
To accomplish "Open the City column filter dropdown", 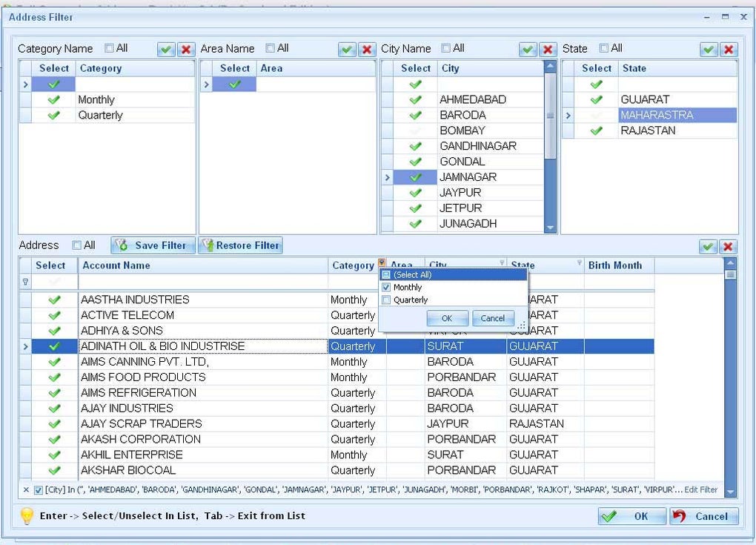I will pos(502,263).
